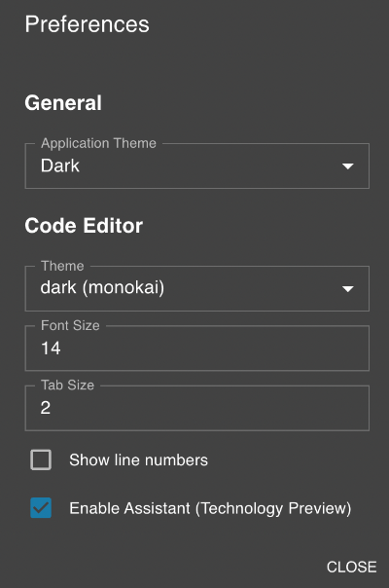
Task: Click the font size value 14
Action: (x=51, y=348)
